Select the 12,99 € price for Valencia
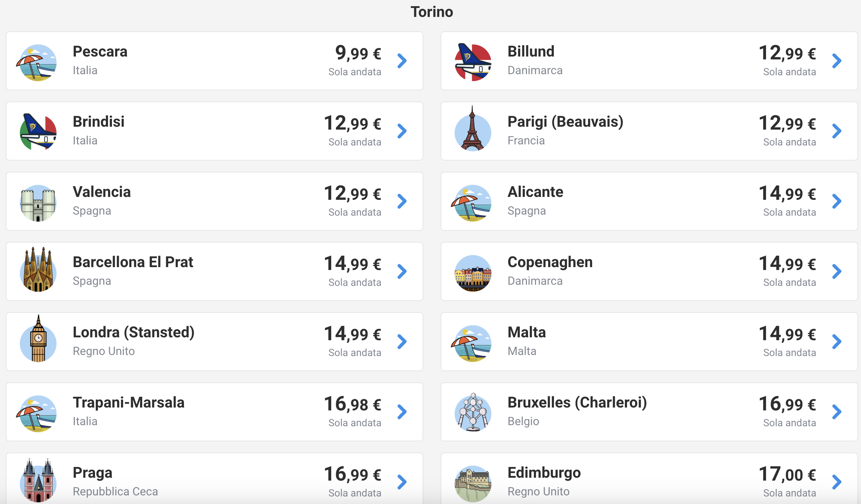This screenshot has height=504, width=861. coord(353,193)
